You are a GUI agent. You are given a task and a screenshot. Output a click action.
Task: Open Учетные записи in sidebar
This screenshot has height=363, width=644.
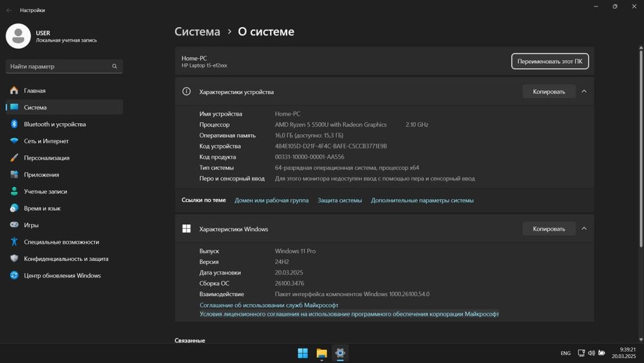click(x=64, y=191)
